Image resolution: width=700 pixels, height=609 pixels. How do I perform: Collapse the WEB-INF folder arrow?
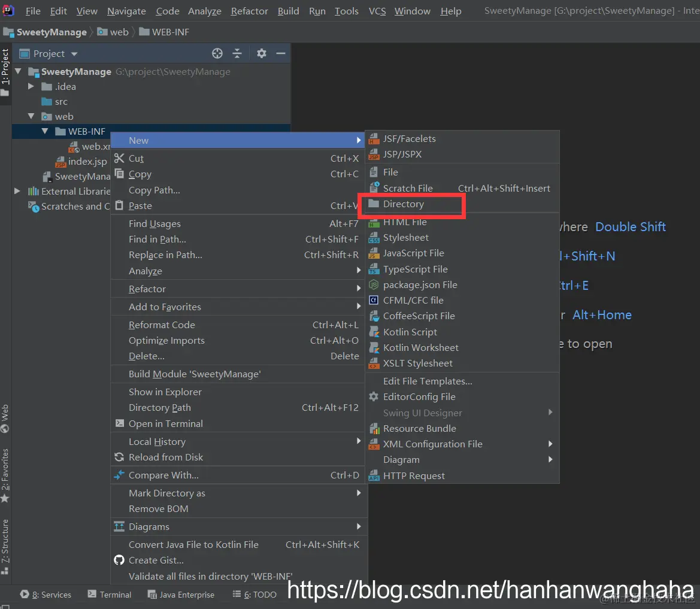click(45, 131)
